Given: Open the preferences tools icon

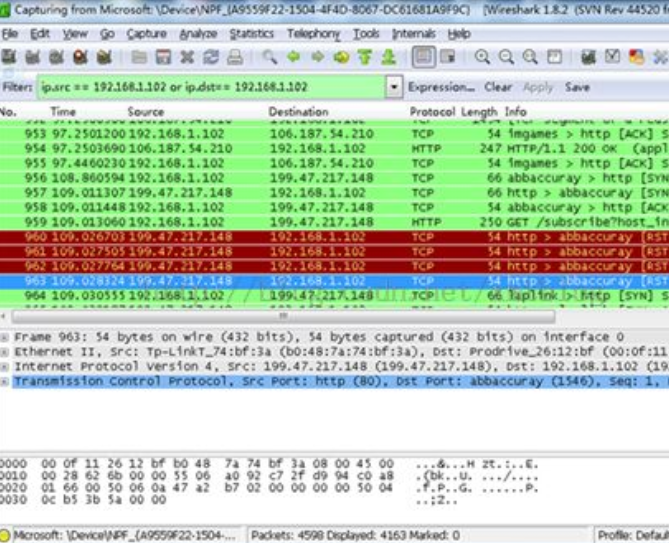Looking at the screenshot, I should (x=660, y=57).
